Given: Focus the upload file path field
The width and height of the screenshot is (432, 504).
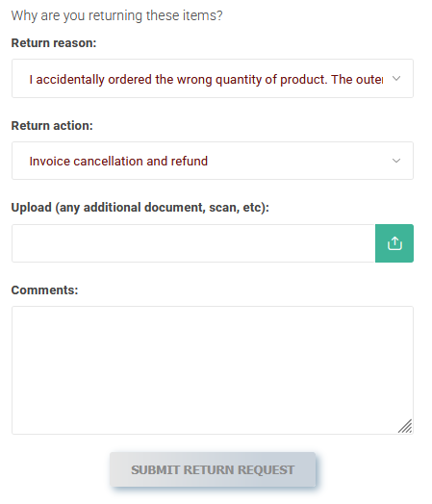Looking at the screenshot, I should pyautogui.click(x=193, y=243).
